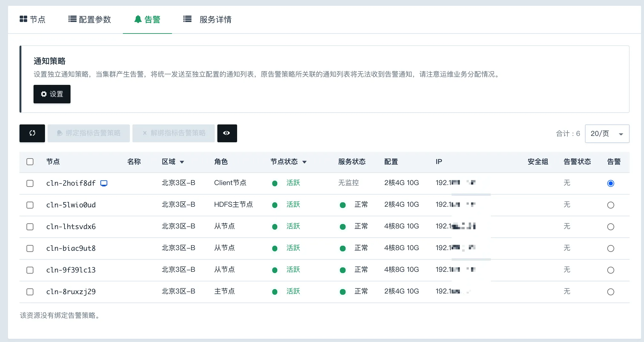Click node name cln-biac9ut8
This screenshot has width=644, height=342.
[x=71, y=248]
